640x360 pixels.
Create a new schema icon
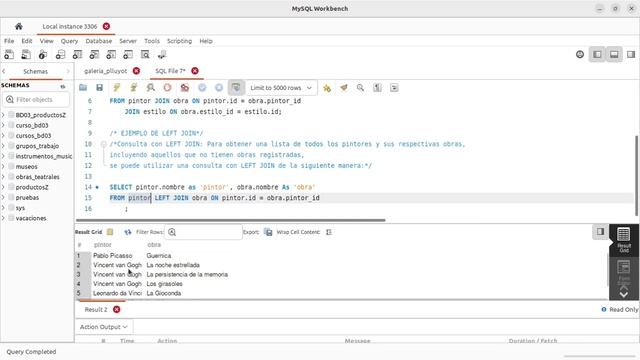click(60, 54)
